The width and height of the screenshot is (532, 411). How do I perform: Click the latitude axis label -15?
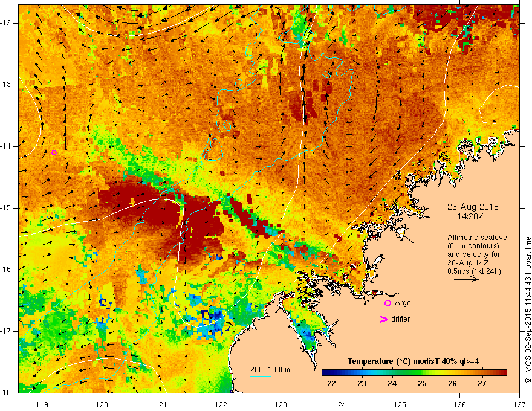click(x=6, y=208)
